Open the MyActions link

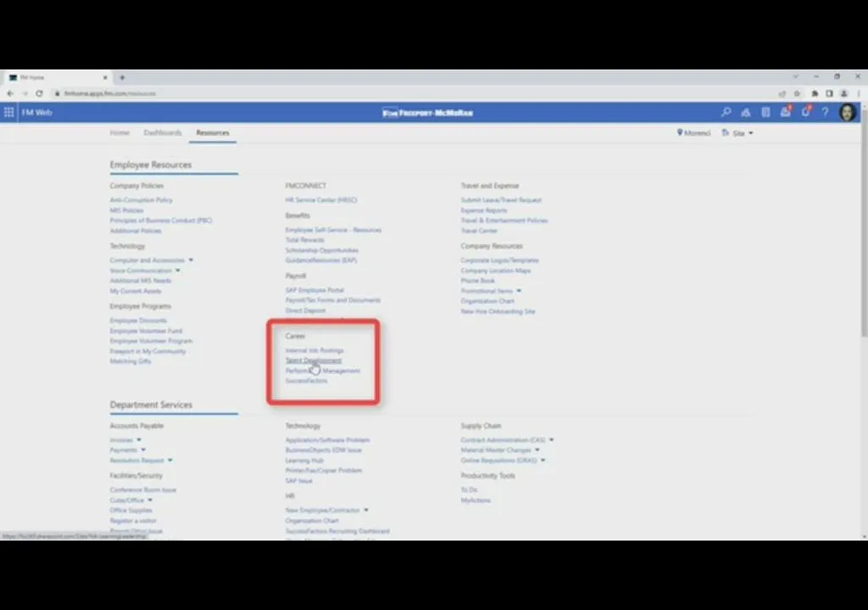(476, 501)
